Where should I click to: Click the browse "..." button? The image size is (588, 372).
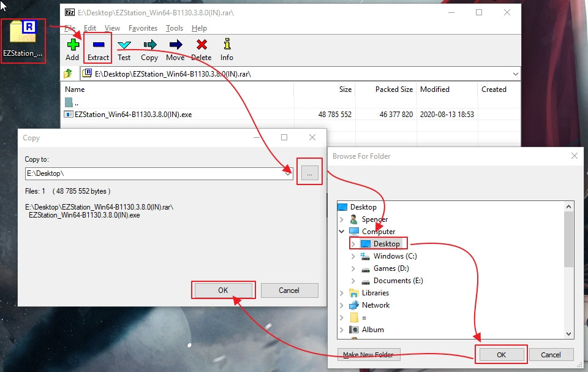pyautogui.click(x=309, y=173)
